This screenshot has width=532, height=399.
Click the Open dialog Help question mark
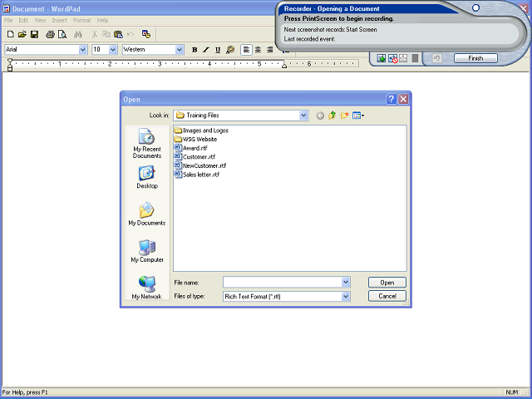pyautogui.click(x=392, y=99)
